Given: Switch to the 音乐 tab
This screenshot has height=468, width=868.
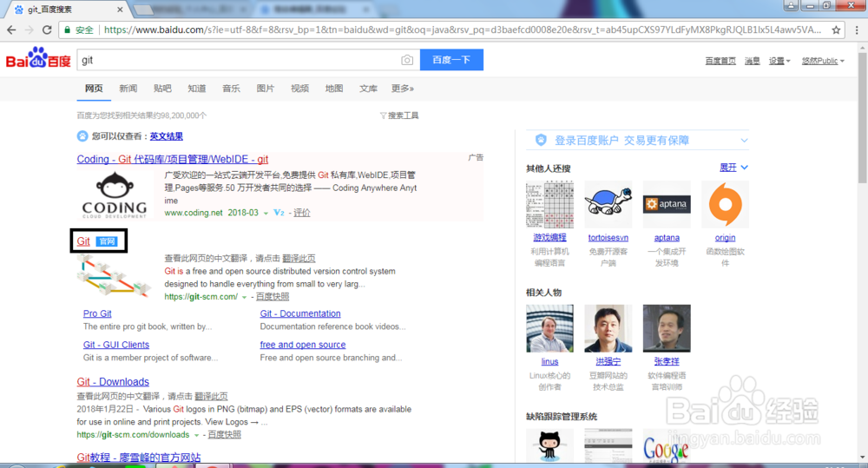Looking at the screenshot, I should pos(231,89).
